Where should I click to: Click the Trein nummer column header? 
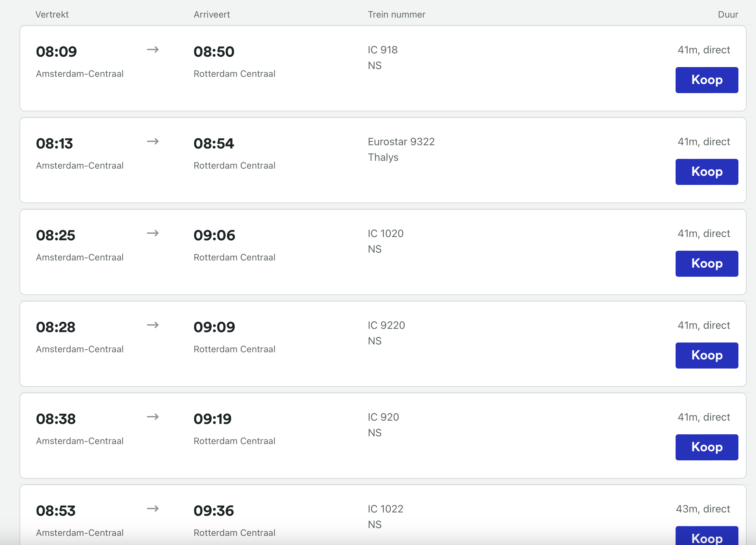click(x=396, y=14)
